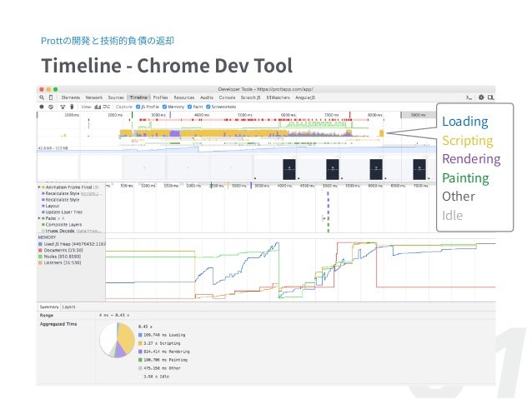Open the Audits tab
This screenshot has height=399, width=532.
point(207,97)
